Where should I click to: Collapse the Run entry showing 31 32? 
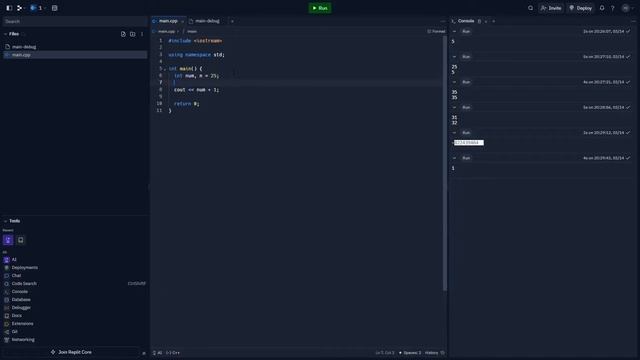pyautogui.click(x=454, y=107)
